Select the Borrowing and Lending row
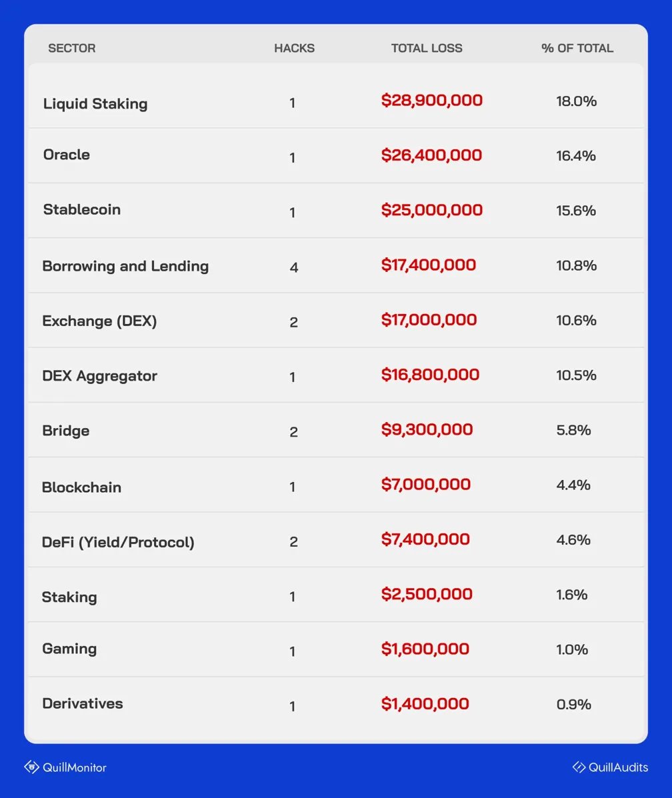The width and height of the screenshot is (672, 798). [x=125, y=266]
